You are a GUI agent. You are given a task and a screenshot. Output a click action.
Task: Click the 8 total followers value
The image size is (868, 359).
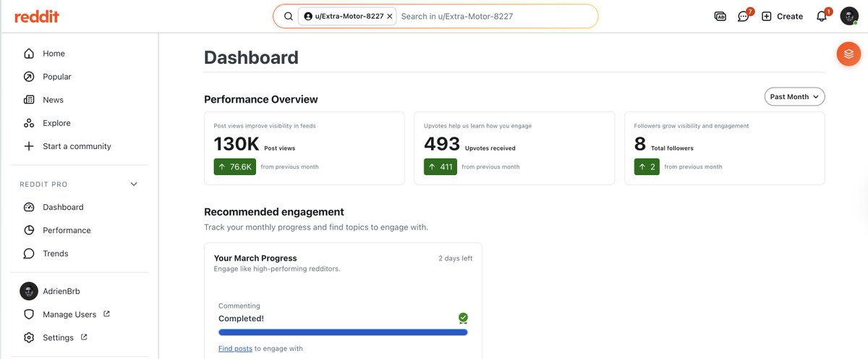(x=640, y=144)
